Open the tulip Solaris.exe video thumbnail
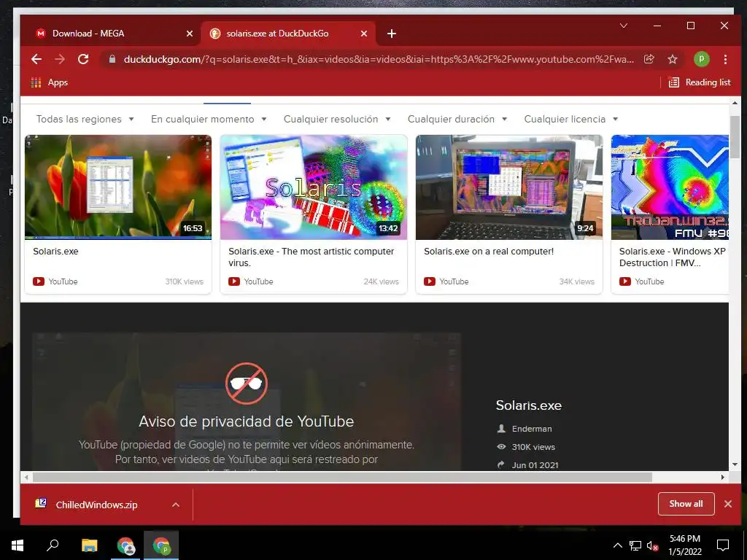This screenshot has width=747, height=560. pos(118,187)
